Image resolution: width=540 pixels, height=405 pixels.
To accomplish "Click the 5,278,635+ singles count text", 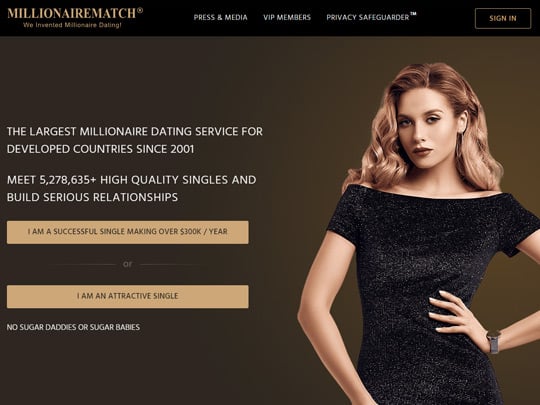I will point(69,180).
